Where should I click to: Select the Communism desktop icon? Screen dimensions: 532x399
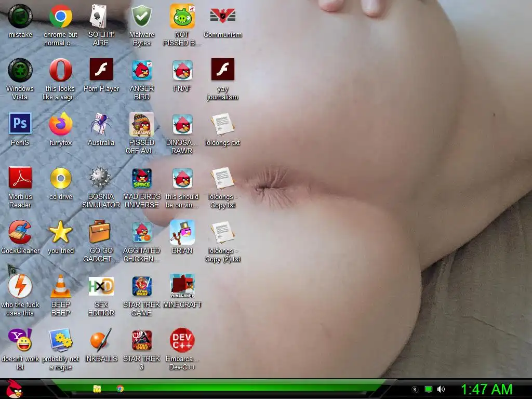click(222, 16)
